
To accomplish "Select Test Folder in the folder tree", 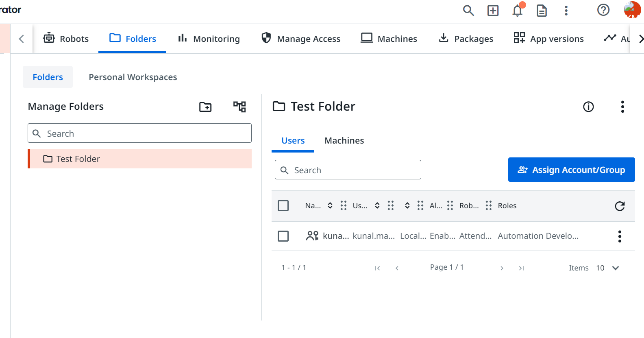I will (78, 159).
